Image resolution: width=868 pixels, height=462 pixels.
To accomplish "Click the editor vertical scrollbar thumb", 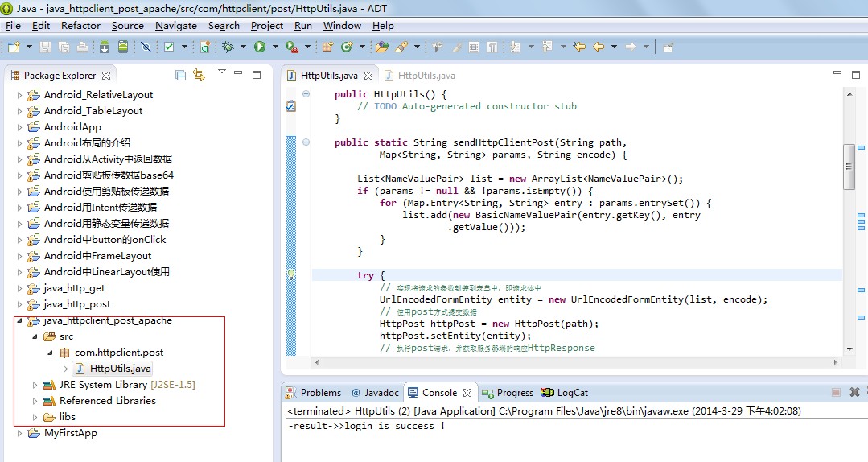I will (x=849, y=166).
